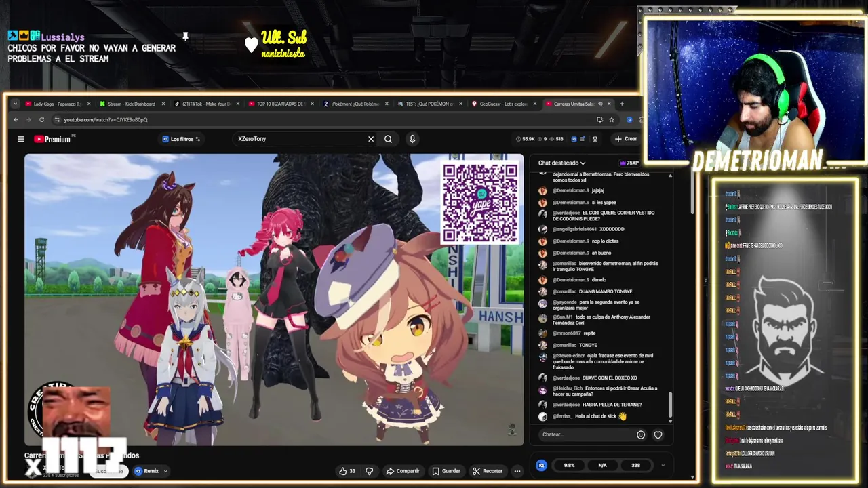Click the 338 stat pill

click(x=635, y=465)
